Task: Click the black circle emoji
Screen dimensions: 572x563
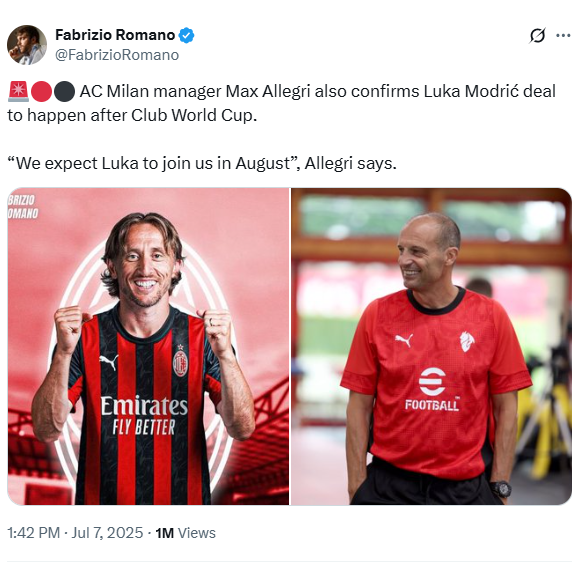Action: click(64, 91)
